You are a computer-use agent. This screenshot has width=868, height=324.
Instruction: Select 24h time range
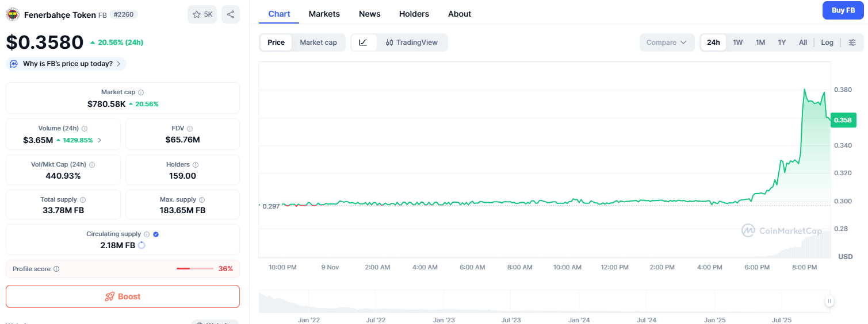713,43
